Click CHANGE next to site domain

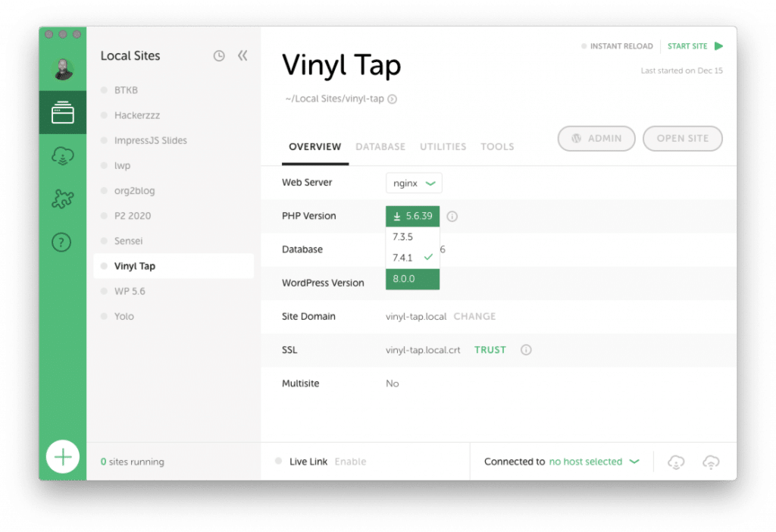pos(474,316)
